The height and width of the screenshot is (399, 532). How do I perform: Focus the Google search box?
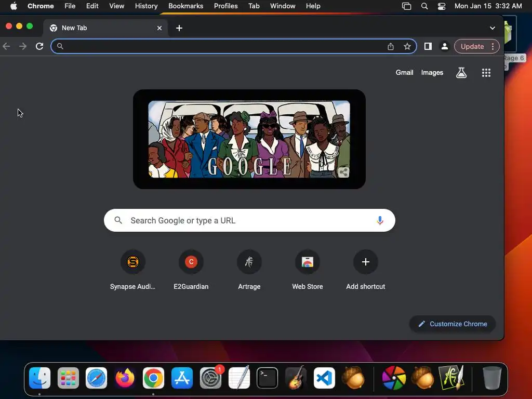(x=249, y=220)
